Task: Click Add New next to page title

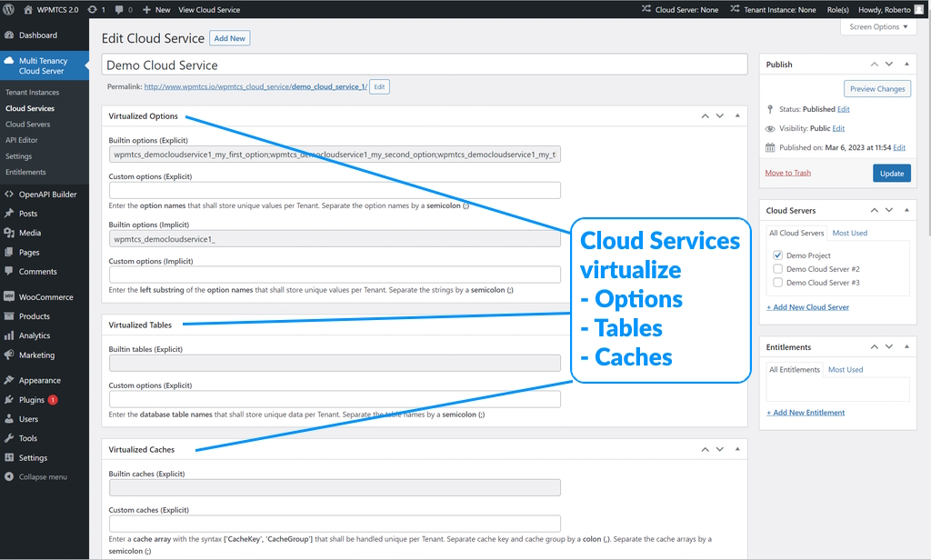Action: [229, 38]
